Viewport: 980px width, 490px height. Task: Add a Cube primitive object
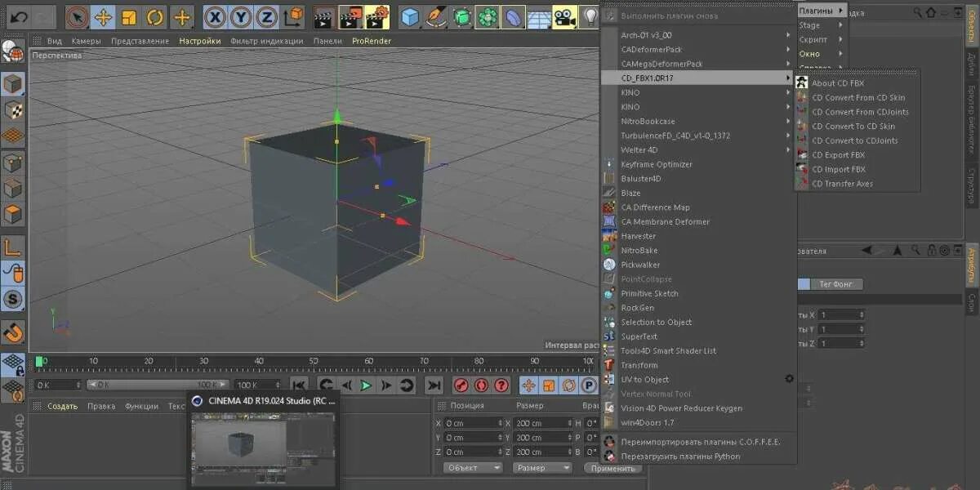click(410, 16)
